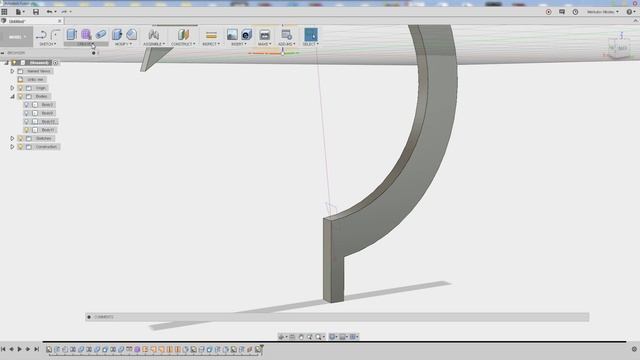
Task: Open the MAKE dropdown menu
Action: (264, 44)
